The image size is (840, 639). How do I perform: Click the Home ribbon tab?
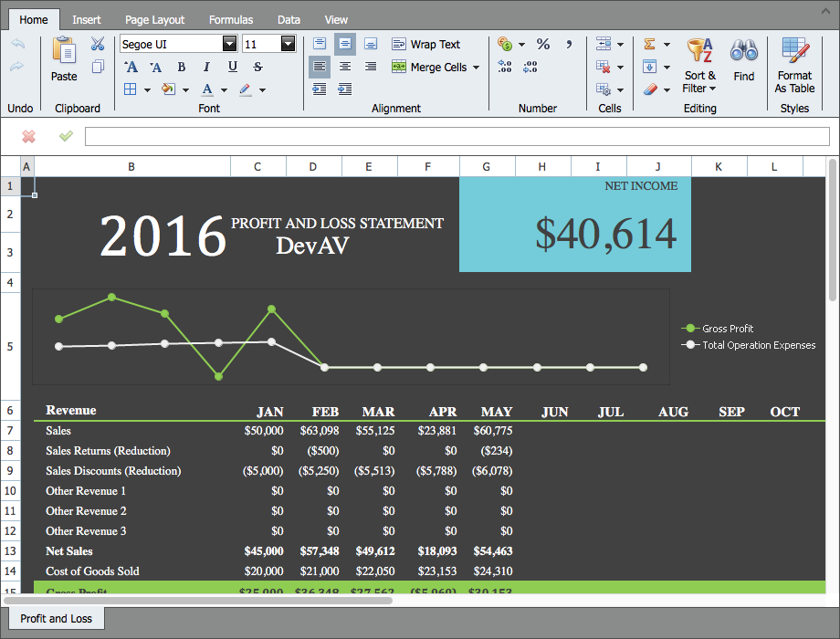tap(34, 20)
